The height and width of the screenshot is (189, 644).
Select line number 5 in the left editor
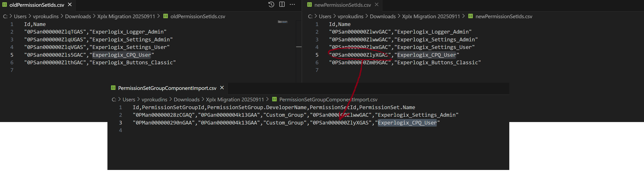click(12, 55)
